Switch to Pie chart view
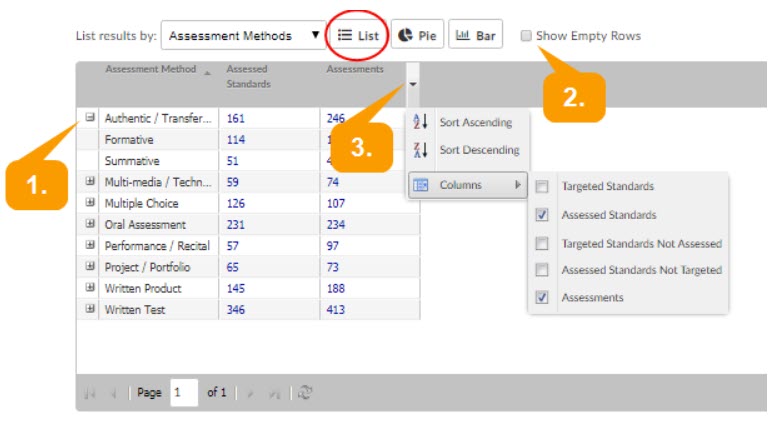This screenshot has width=778, height=421. click(x=417, y=36)
